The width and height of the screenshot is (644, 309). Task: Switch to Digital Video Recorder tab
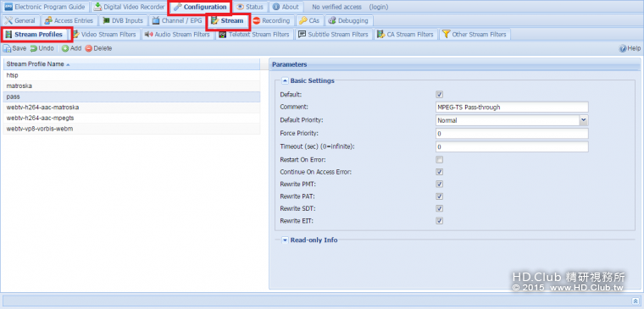click(130, 7)
